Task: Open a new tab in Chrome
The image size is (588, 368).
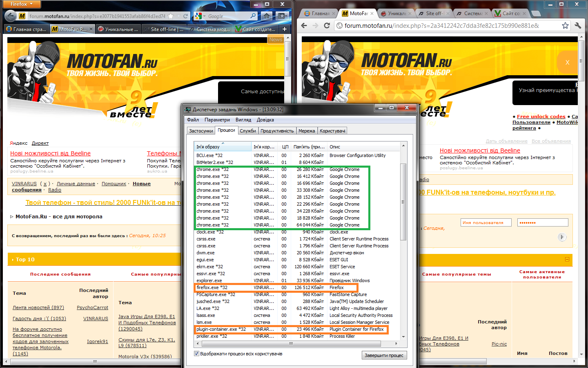Action: (535, 13)
